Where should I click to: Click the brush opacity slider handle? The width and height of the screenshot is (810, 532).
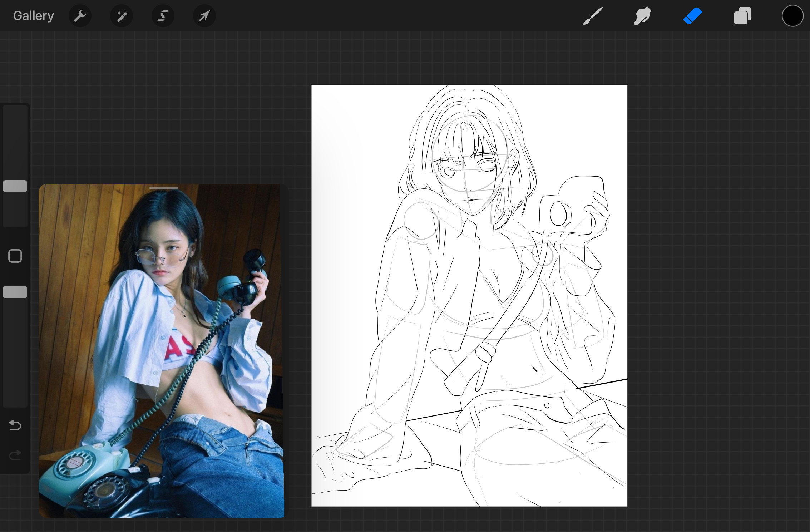click(15, 292)
